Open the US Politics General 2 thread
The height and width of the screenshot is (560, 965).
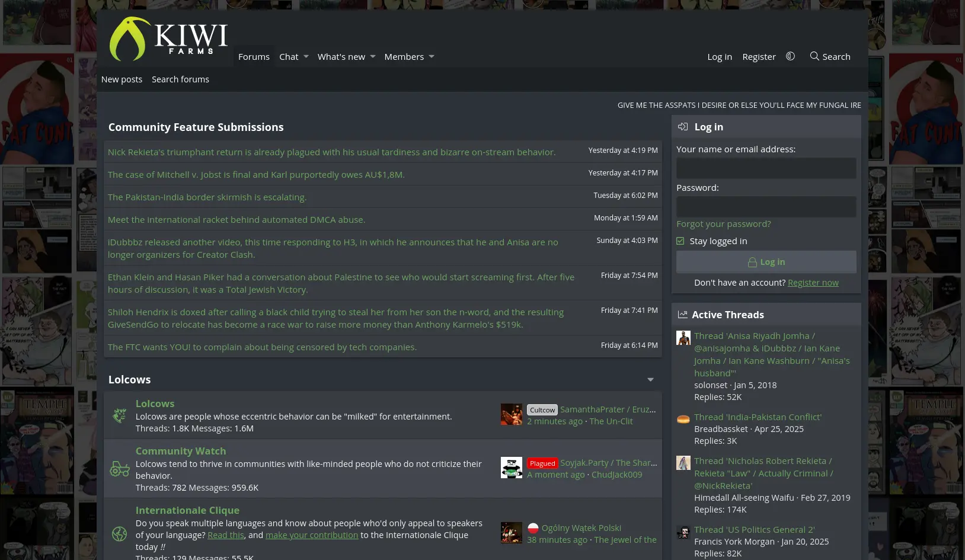(x=754, y=530)
